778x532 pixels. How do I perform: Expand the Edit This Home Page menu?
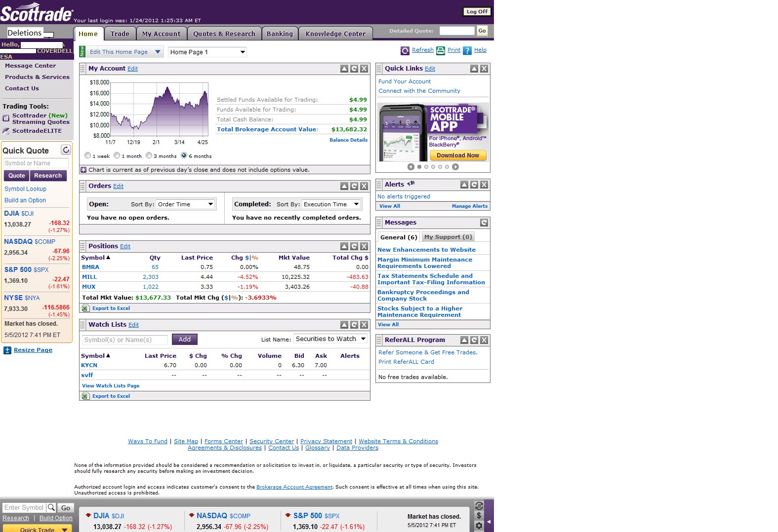158,52
